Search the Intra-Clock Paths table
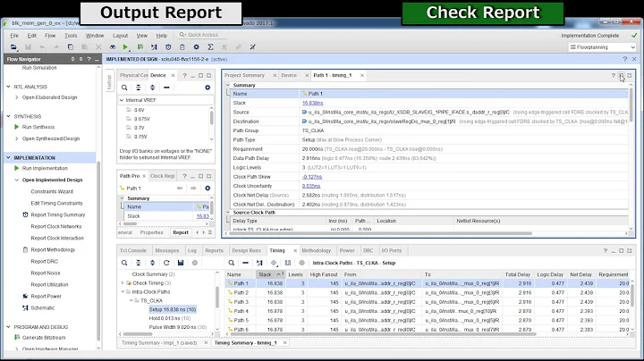 (x=232, y=263)
